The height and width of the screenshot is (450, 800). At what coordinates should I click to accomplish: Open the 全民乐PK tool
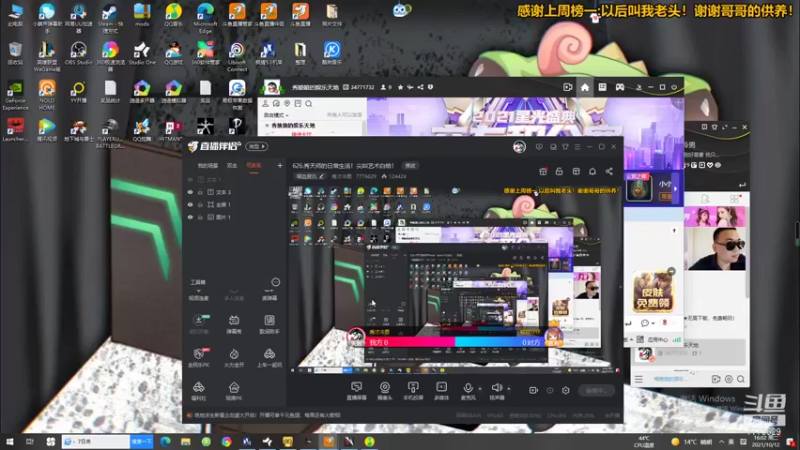tap(198, 358)
